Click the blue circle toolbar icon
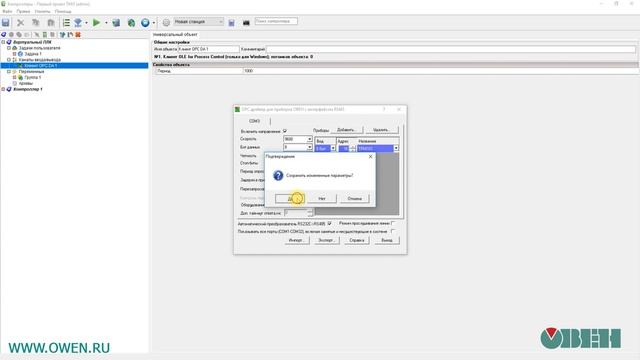Image resolution: width=640 pixels, height=360 pixels. tap(145, 23)
